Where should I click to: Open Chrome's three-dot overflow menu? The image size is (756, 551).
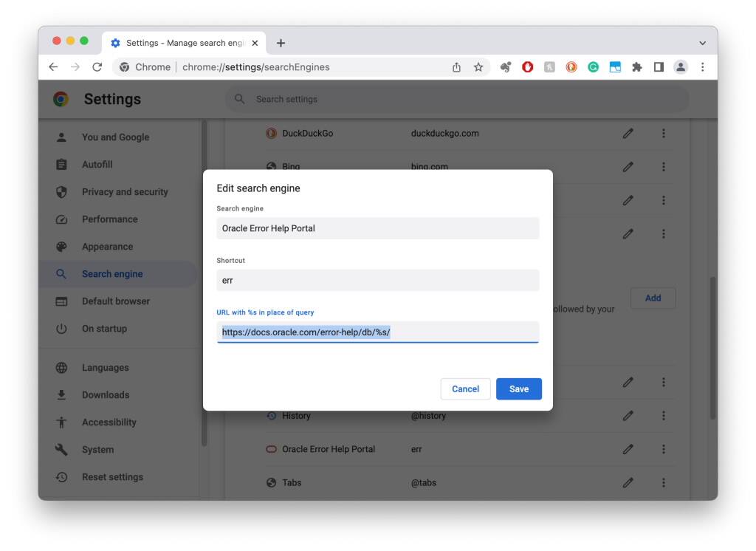click(702, 66)
